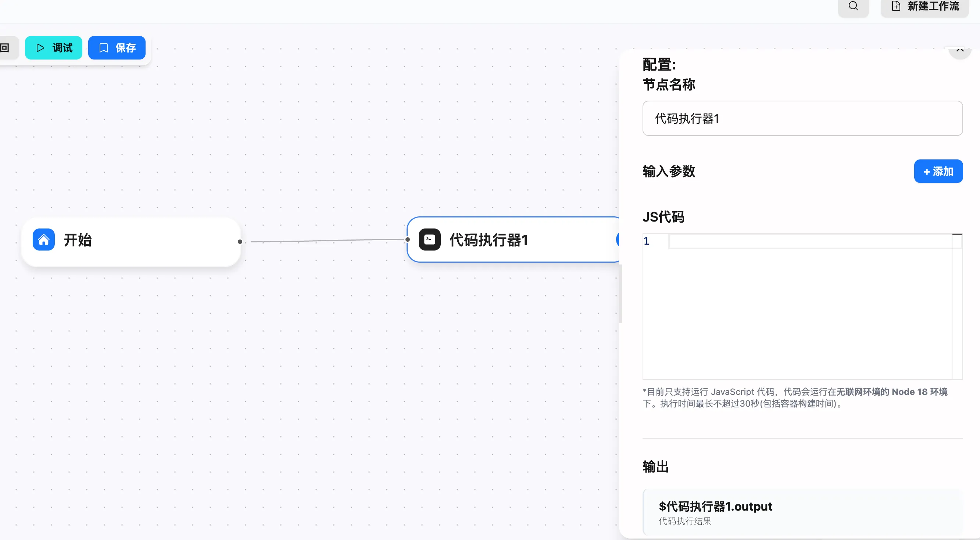Click the search icon in top bar

(x=853, y=7)
